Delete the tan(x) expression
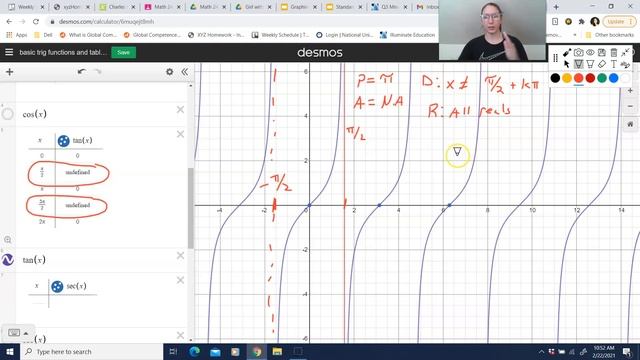This screenshot has width=640, height=360. pyautogui.click(x=180, y=256)
